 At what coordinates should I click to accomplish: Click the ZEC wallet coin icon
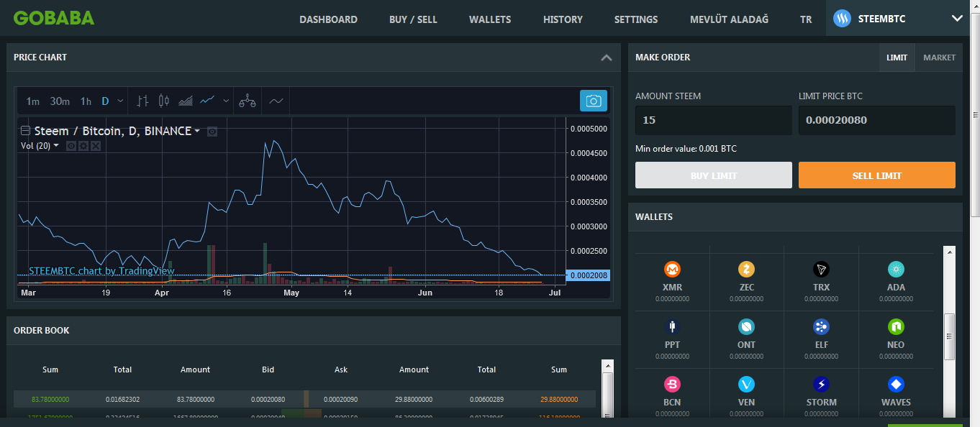click(x=747, y=270)
